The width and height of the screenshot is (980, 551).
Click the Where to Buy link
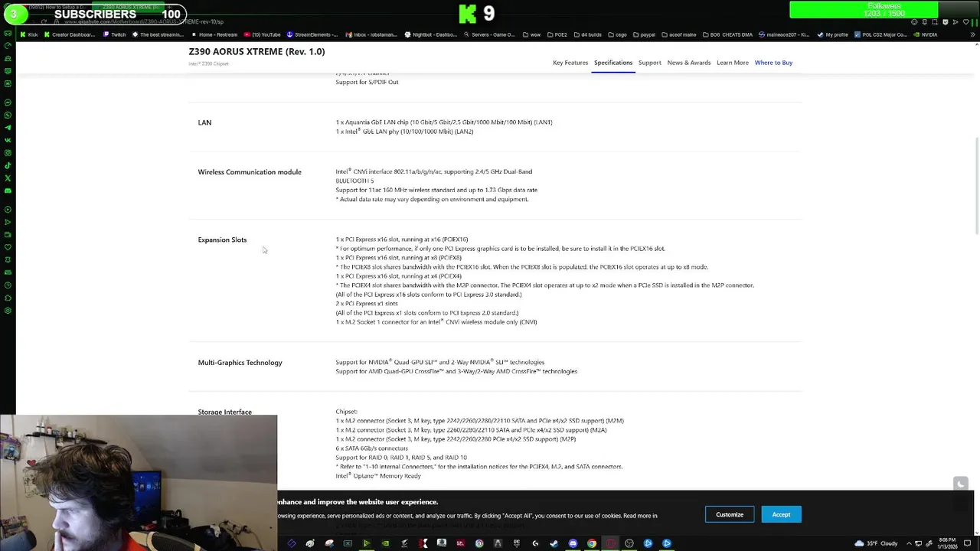pyautogui.click(x=773, y=63)
